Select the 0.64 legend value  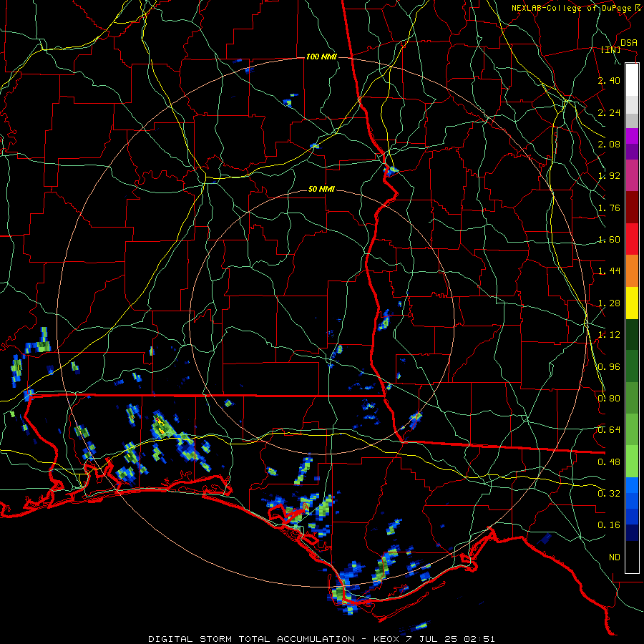click(x=609, y=430)
